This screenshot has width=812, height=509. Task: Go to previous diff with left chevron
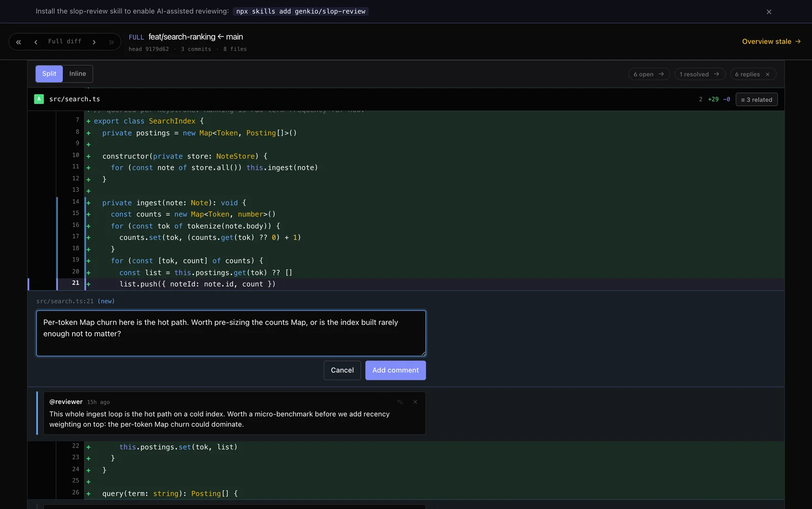point(36,42)
